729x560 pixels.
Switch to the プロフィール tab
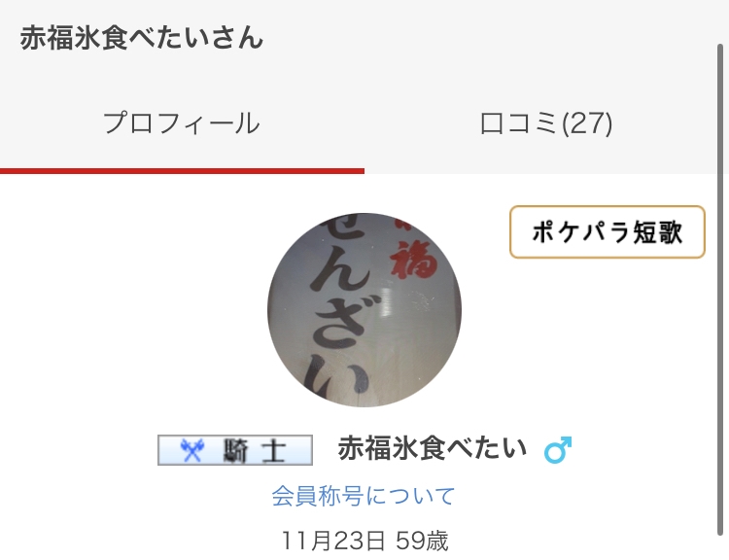[x=182, y=123]
